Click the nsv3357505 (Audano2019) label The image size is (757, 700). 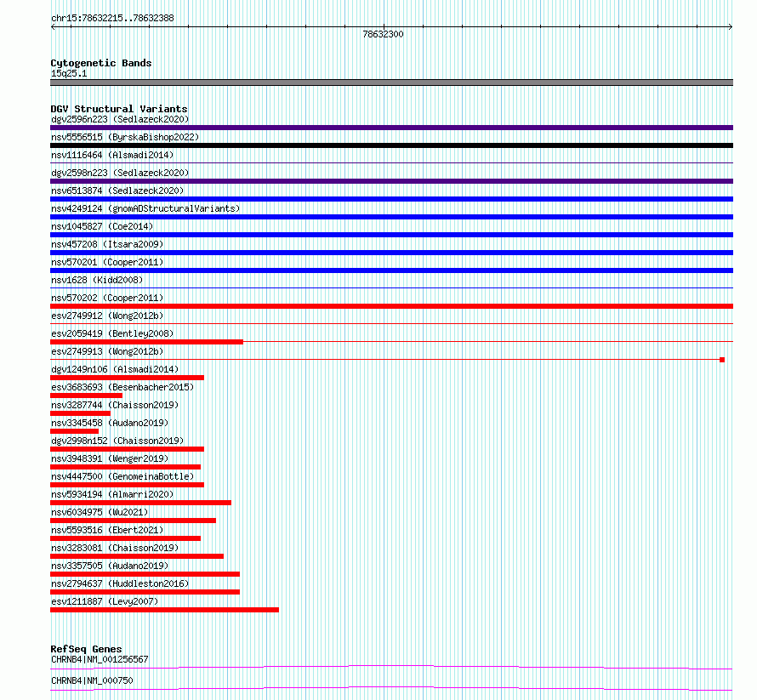tap(110, 566)
